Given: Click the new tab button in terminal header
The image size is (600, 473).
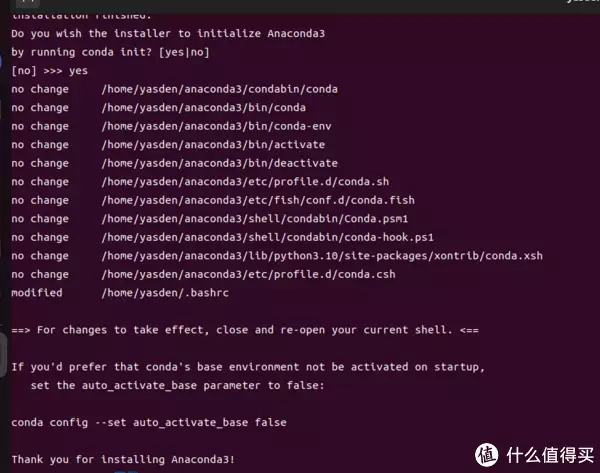Looking at the screenshot, I should click(x=29, y=2).
